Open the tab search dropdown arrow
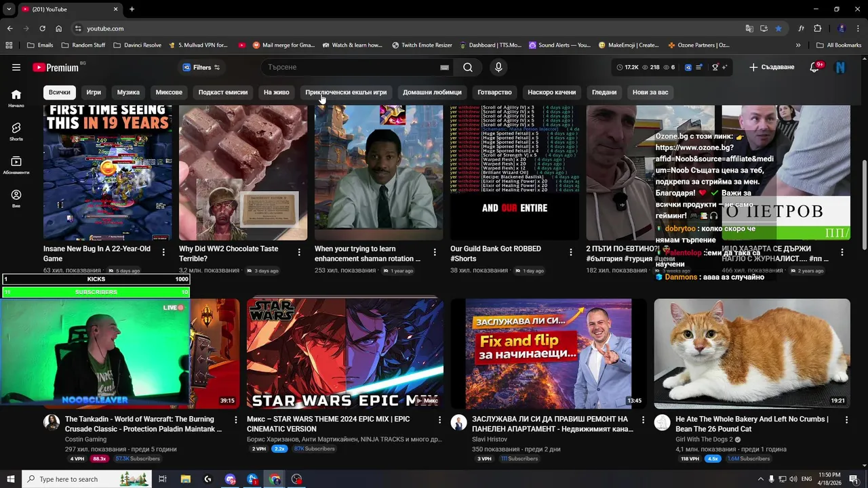 point(9,9)
